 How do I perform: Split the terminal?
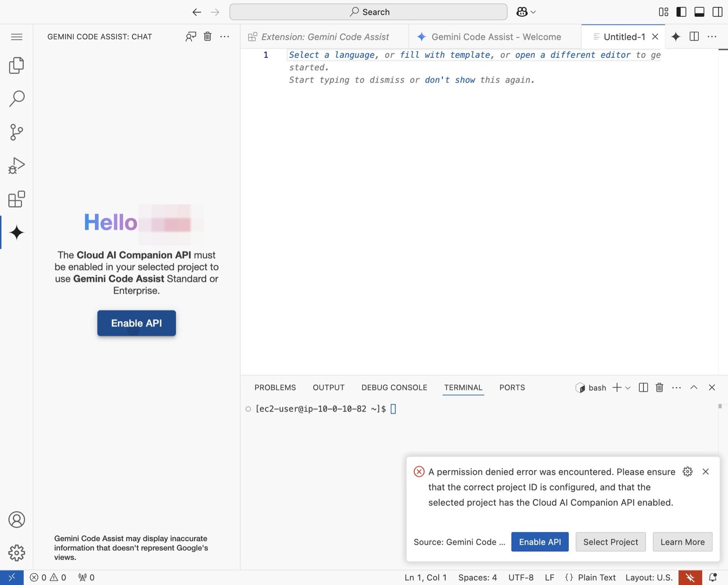coord(643,387)
